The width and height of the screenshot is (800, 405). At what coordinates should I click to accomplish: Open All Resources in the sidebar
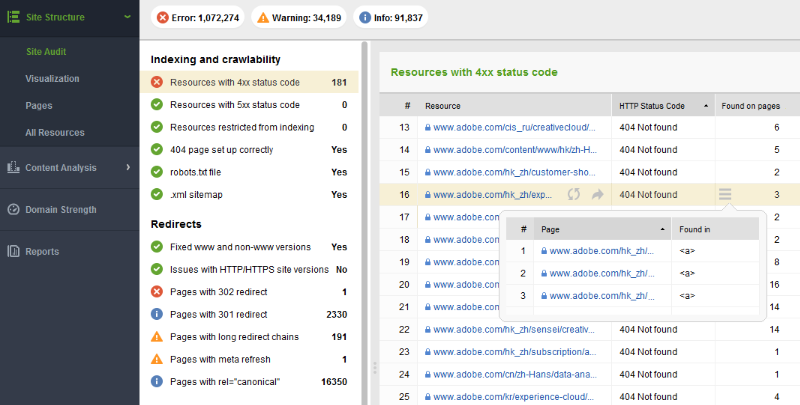55,133
